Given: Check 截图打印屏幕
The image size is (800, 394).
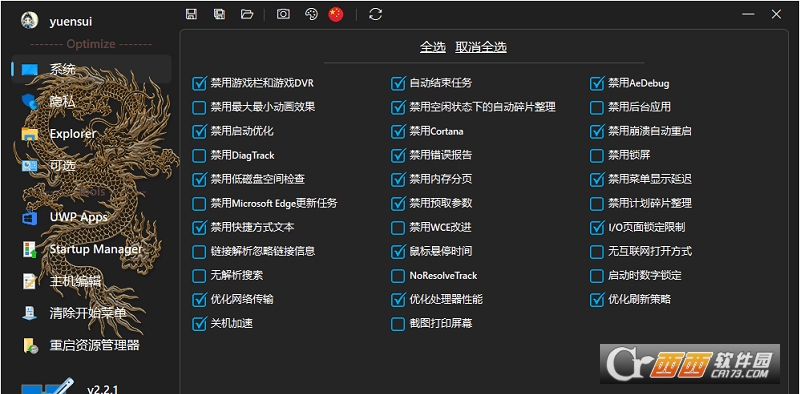Looking at the screenshot, I should 398,324.
